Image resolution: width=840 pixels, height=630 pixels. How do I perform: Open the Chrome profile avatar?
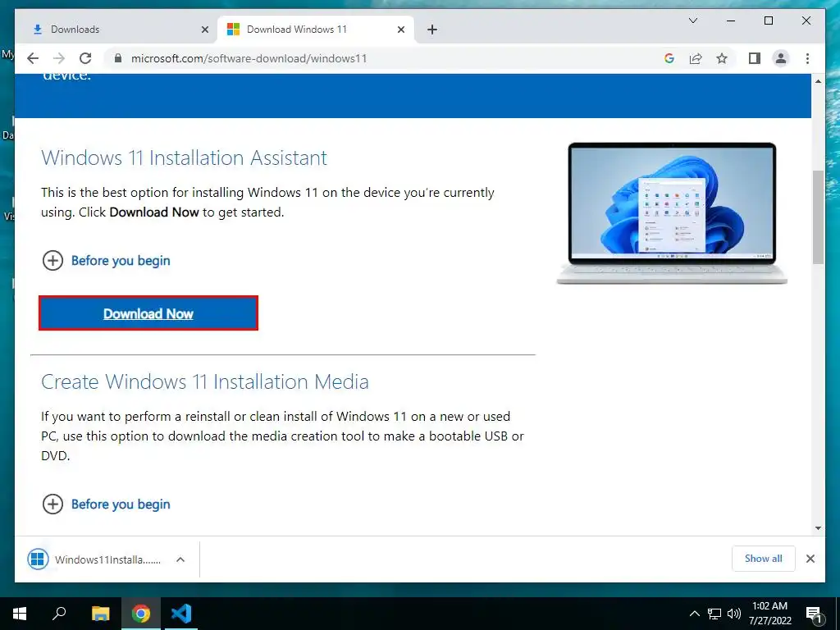coord(781,58)
